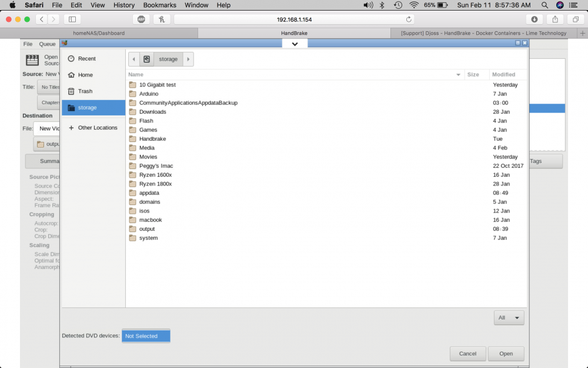
Task: Click the Open Source clapperboard icon in HandBrake
Action: [32, 60]
